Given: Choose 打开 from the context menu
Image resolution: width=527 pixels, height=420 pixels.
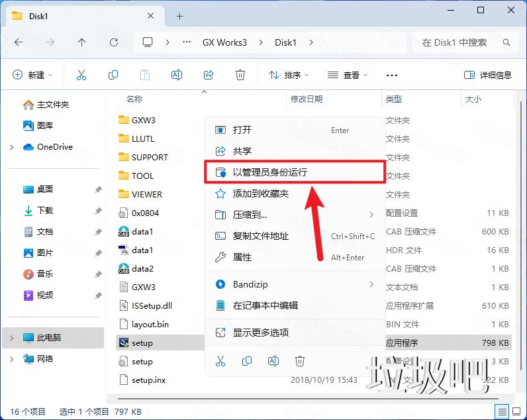Looking at the screenshot, I should pyautogui.click(x=296, y=130).
